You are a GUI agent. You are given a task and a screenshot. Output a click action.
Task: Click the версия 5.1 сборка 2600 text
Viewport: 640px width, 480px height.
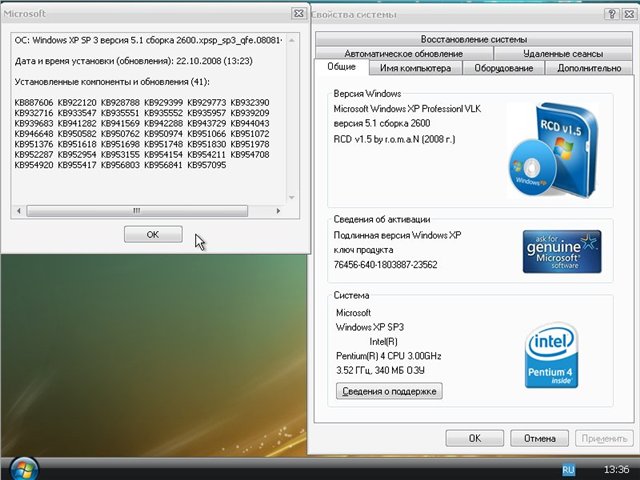[382, 123]
